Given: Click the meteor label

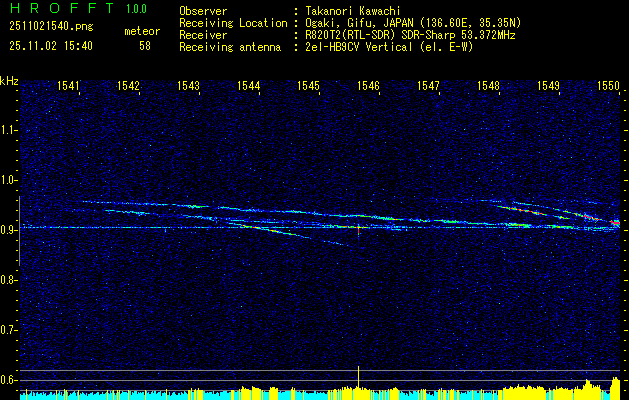Looking at the screenshot, I should 142,31.
